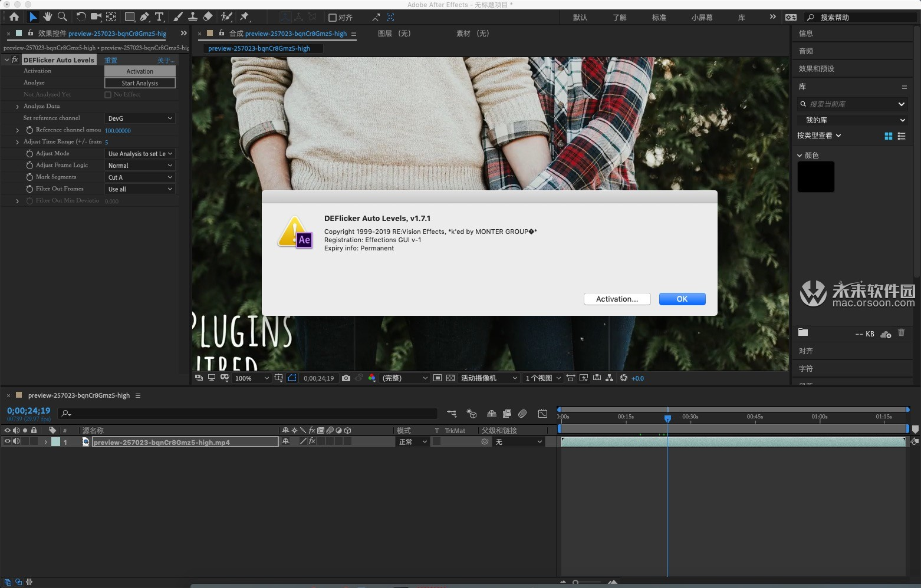Toggle DEFlicker Auto Levels fx enable
This screenshot has height=588, width=921.
tap(15, 60)
